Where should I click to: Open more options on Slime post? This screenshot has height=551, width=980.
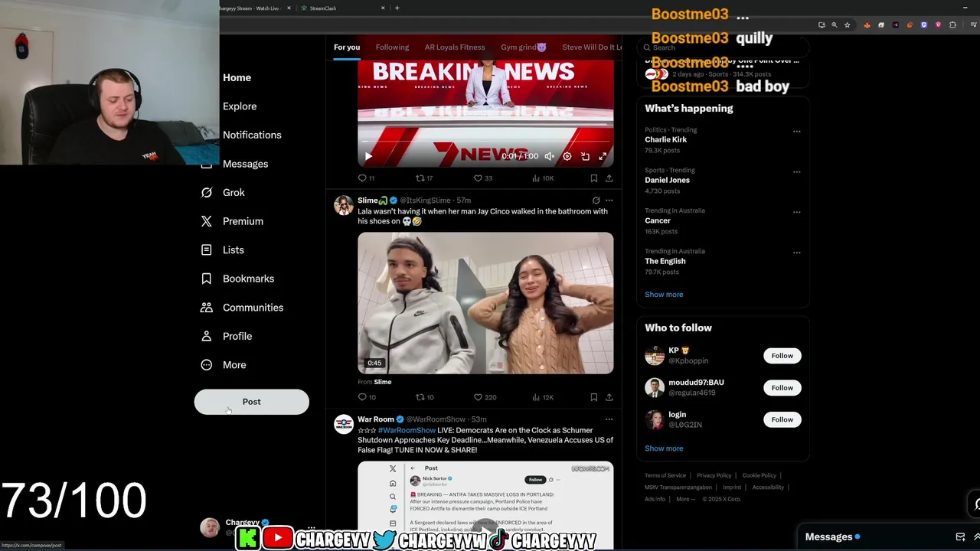click(609, 201)
